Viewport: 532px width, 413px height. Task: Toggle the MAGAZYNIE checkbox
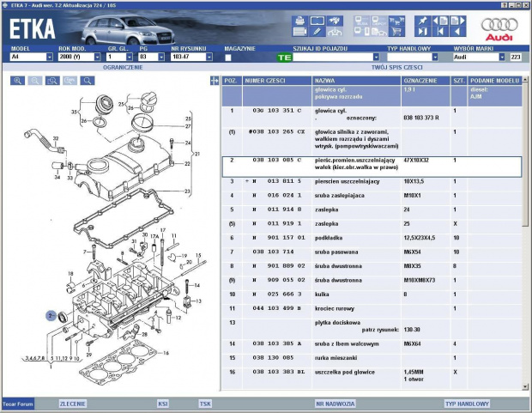[x=228, y=58]
